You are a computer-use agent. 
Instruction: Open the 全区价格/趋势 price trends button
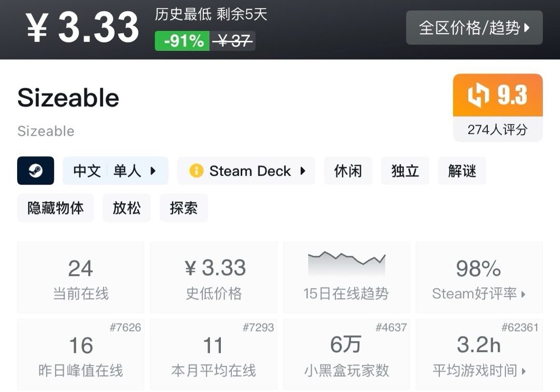pyautogui.click(x=474, y=27)
